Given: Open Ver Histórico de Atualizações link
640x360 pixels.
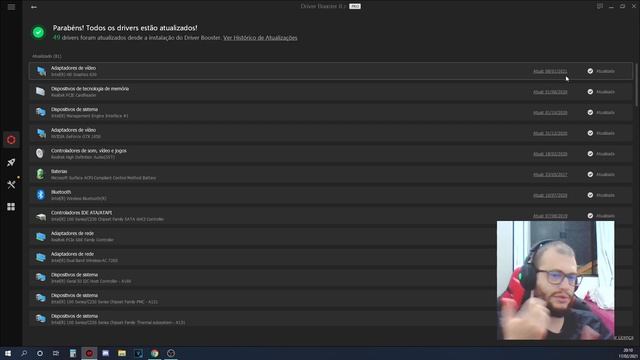Looking at the screenshot, I should point(260,38).
